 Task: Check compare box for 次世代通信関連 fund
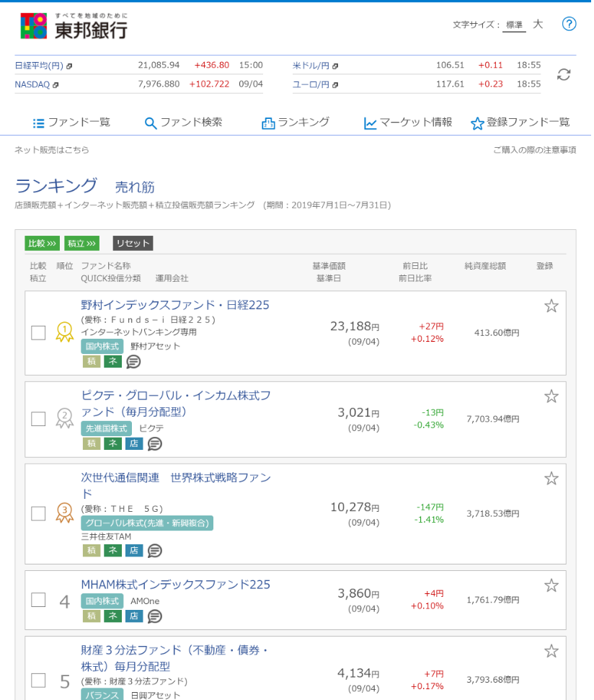[x=38, y=513]
